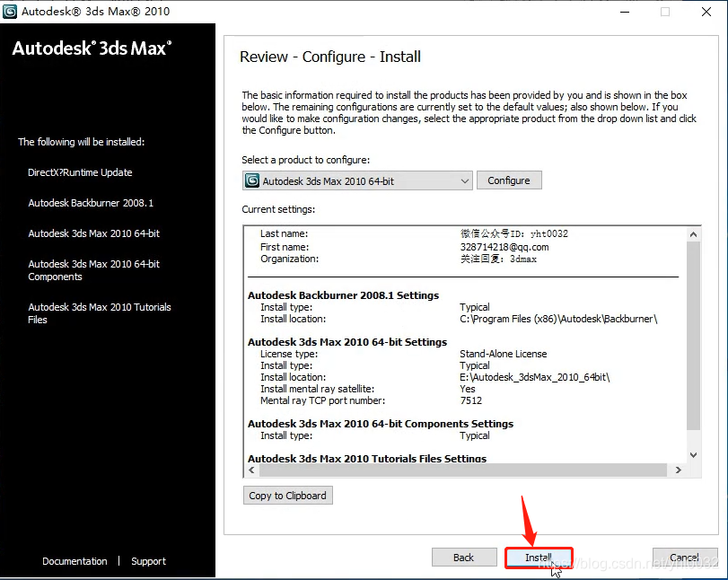Click the Install button

point(539,558)
